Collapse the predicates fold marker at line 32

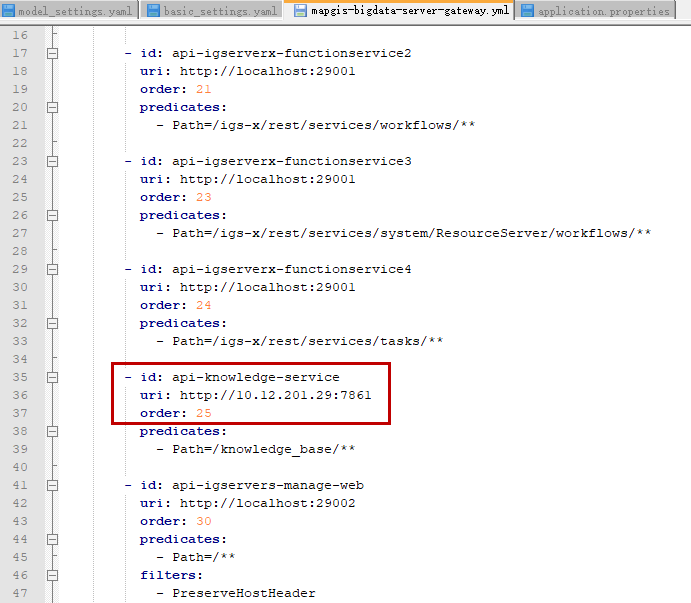tap(52, 323)
